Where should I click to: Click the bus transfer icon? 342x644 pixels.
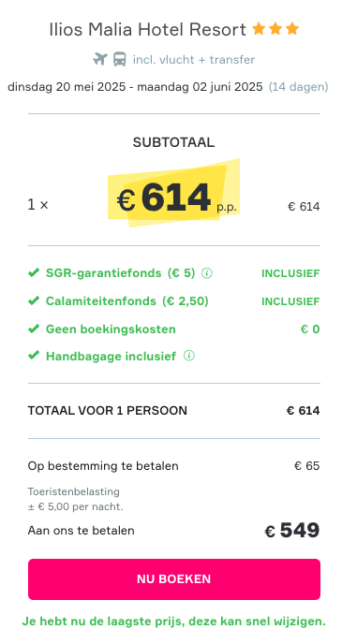tap(120, 59)
